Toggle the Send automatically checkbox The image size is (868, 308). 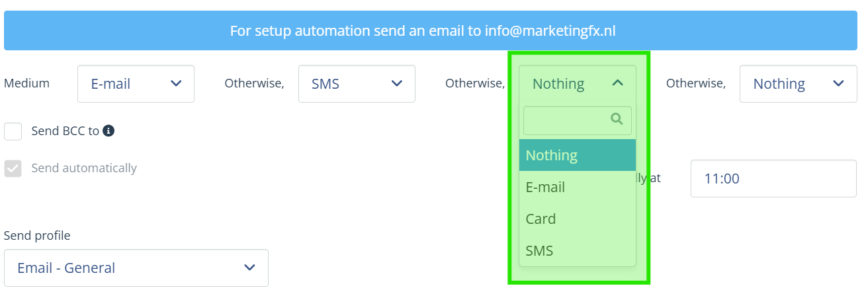coord(13,168)
